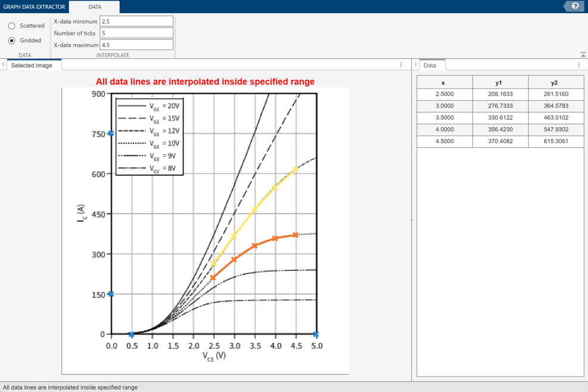This screenshot has width=588, height=392.
Task: Click blue calibration marker at 5.0 on X-axis
Action: point(316,335)
